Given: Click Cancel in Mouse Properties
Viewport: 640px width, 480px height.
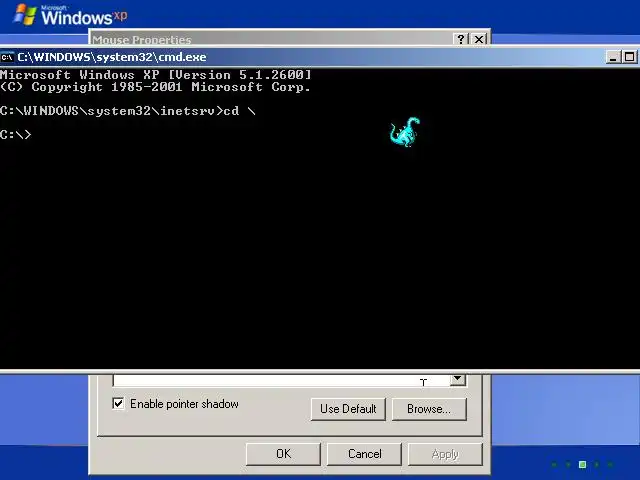Looking at the screenshot, I should (364, 454).
